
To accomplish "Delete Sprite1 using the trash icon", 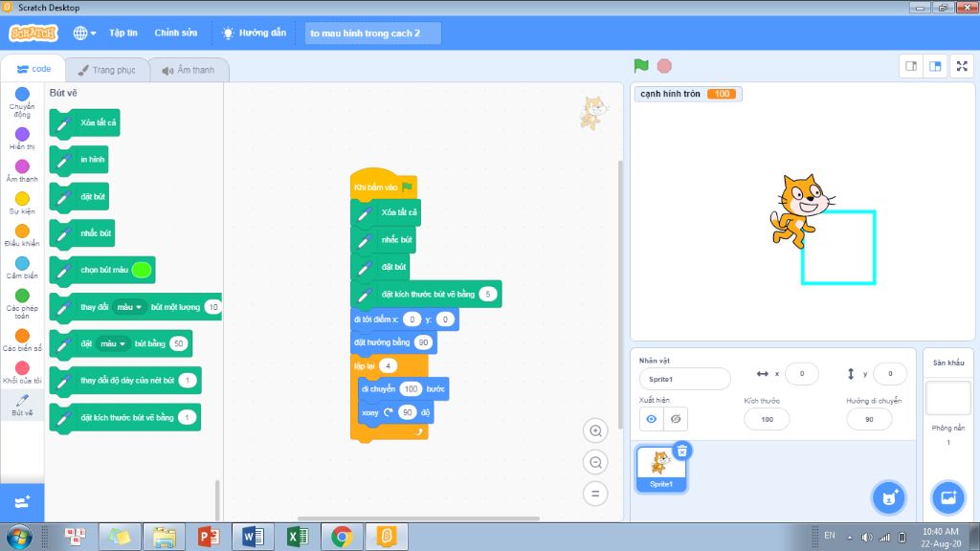I will [681, 451].
